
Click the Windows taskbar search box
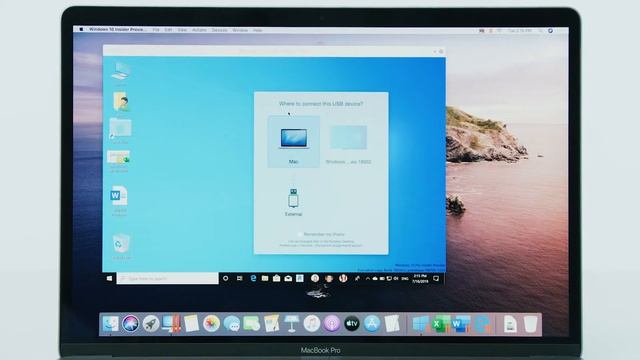(167, 278)
